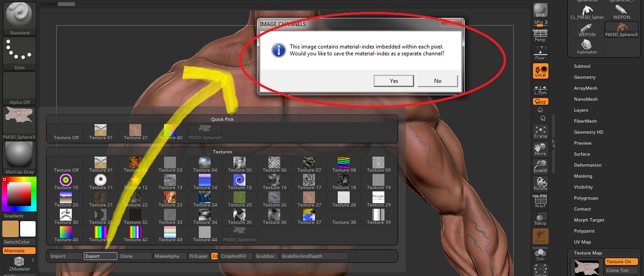
Task: Expand the Subtool palette section
Action: pyautogui.click(x=582, y=66)
